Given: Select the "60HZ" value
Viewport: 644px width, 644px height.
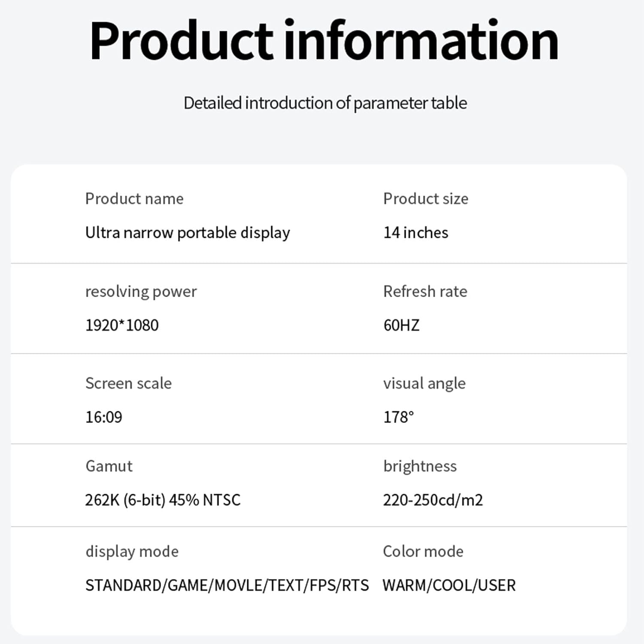Looking at the screenshot, I should pos(401,325).
